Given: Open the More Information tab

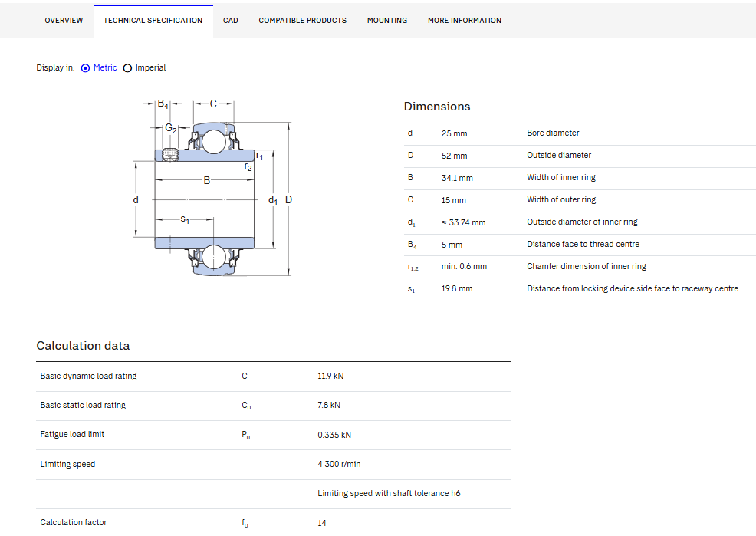Looking at the screenshot, I should pos(465,20).
